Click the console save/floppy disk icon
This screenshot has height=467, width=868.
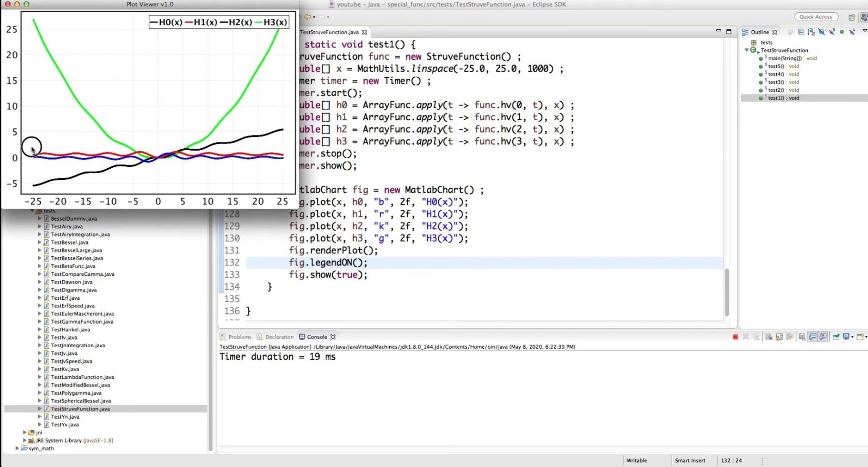pos(802,337)
